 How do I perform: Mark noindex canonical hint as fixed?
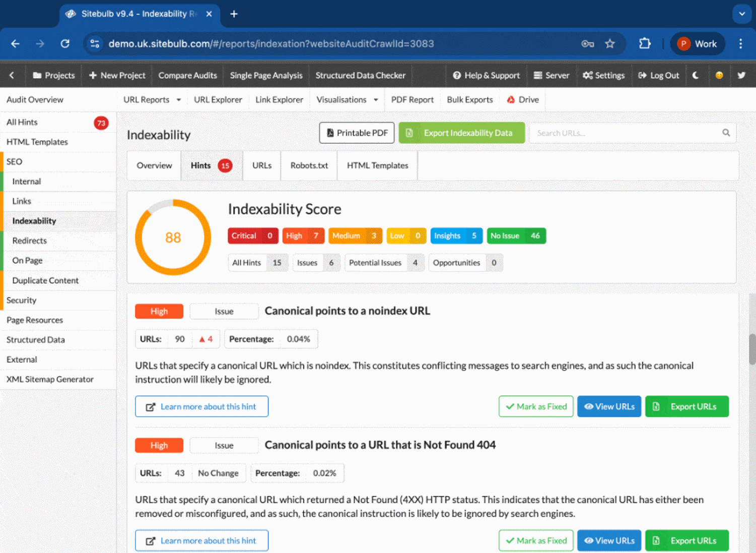pyautogui.click(x=536, y=406)
